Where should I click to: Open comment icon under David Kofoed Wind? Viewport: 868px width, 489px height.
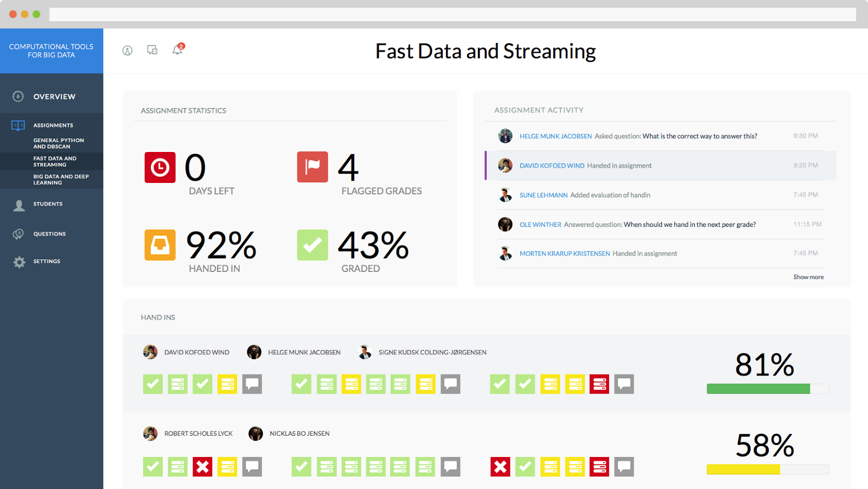[x=252, y=384]
